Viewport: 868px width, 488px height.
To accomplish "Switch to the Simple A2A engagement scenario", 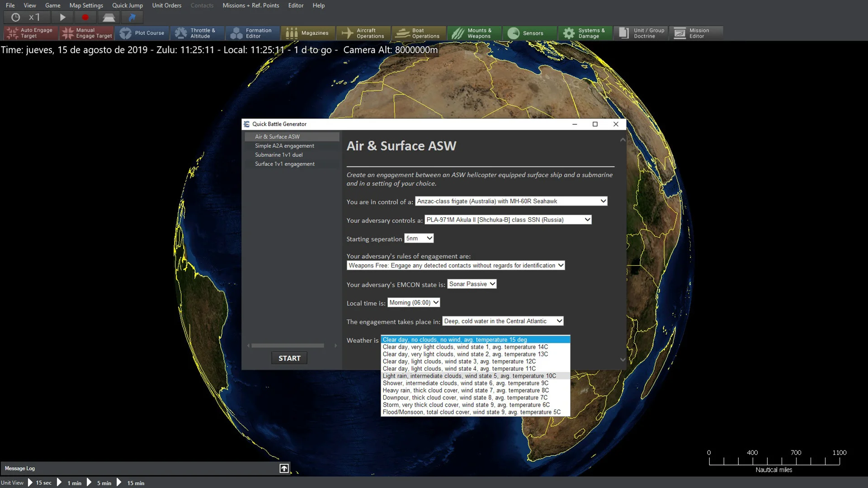I will (284, 145).
